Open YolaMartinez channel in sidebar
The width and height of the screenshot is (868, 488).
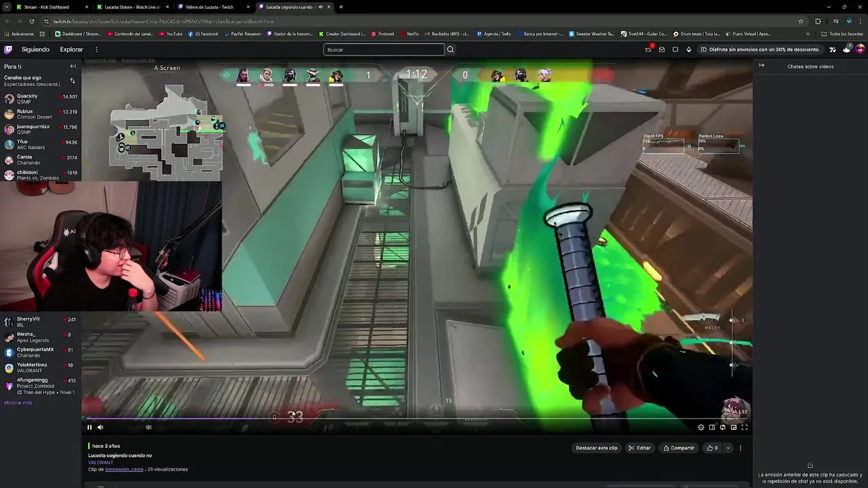41,367
